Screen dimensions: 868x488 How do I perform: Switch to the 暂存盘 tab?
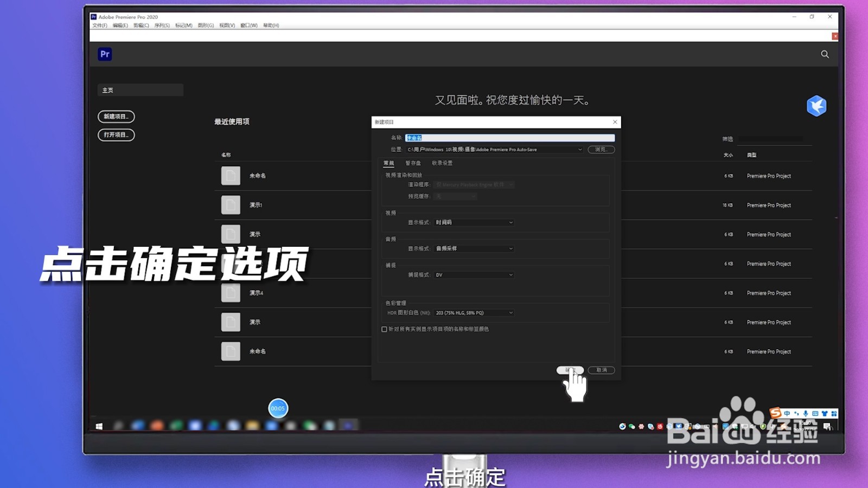412,163
